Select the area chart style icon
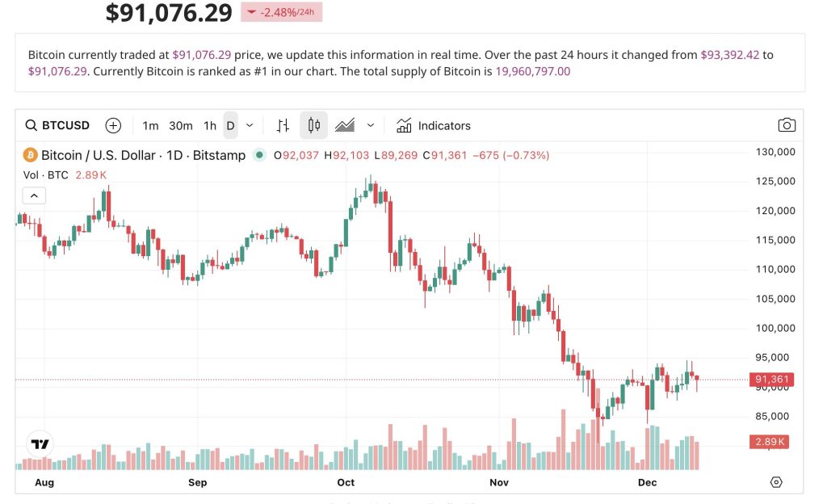The height and width of the screenshot is (504, 827). pyautogui.click(x=345, y=125)
